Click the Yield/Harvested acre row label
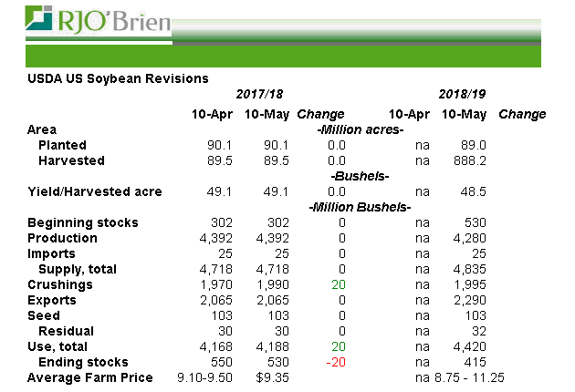Viewport: 575px width, 392px height. tap(95, 191)
